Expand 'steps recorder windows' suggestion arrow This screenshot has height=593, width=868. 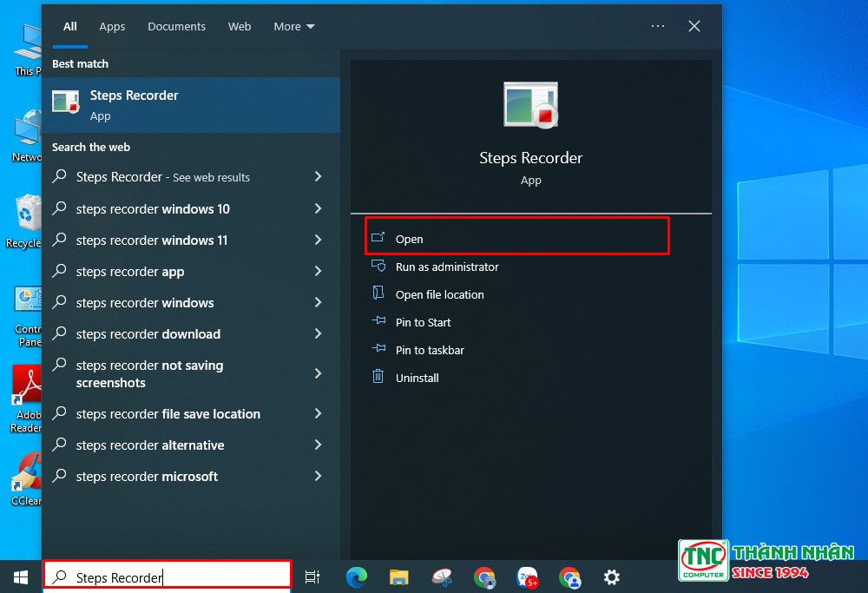click(319, 302)
